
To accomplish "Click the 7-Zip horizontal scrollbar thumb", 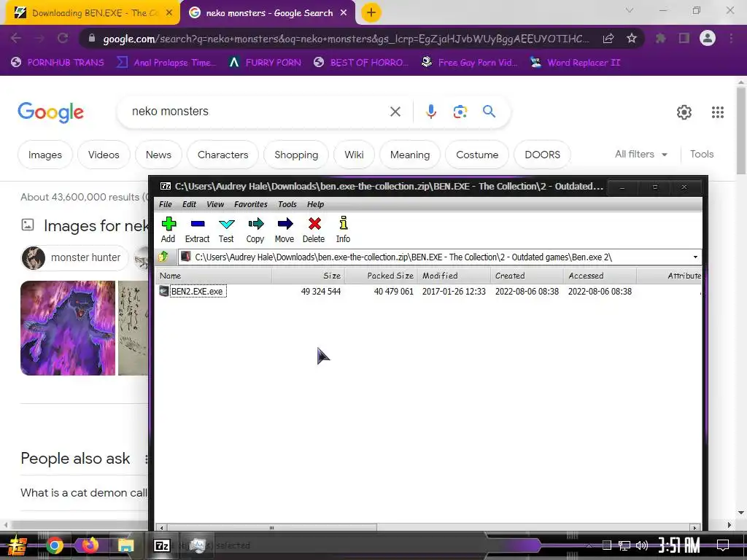I will click(x=271, y=528).
